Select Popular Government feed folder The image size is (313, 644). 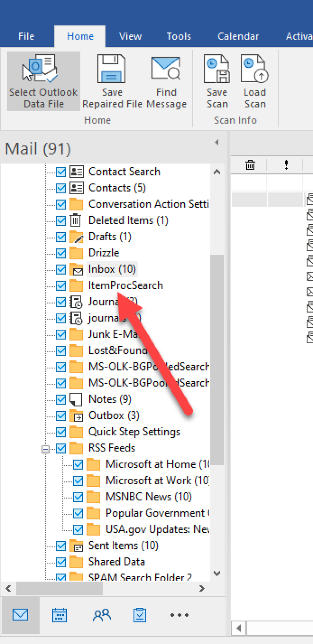coord(158,513)
